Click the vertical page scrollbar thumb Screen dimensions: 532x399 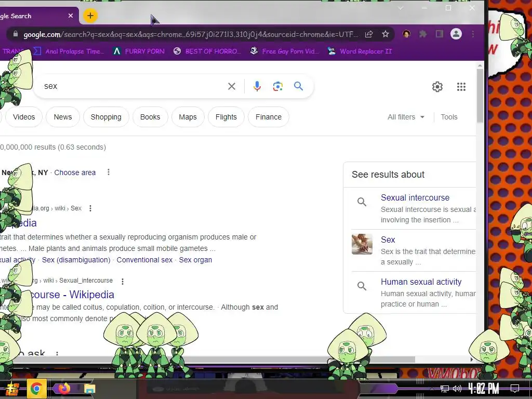[480, 96]
